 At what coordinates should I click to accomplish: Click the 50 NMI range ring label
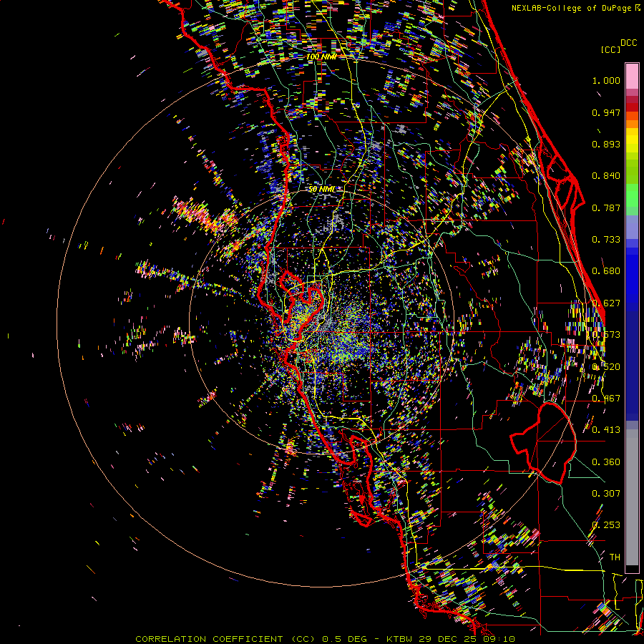pyautogui.click(x=322, y=189)
